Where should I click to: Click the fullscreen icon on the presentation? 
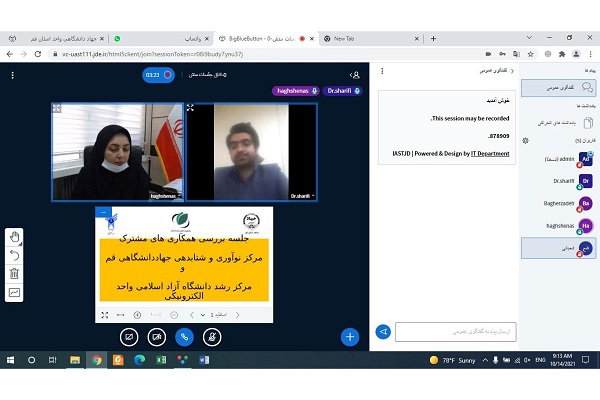[105, 315]
